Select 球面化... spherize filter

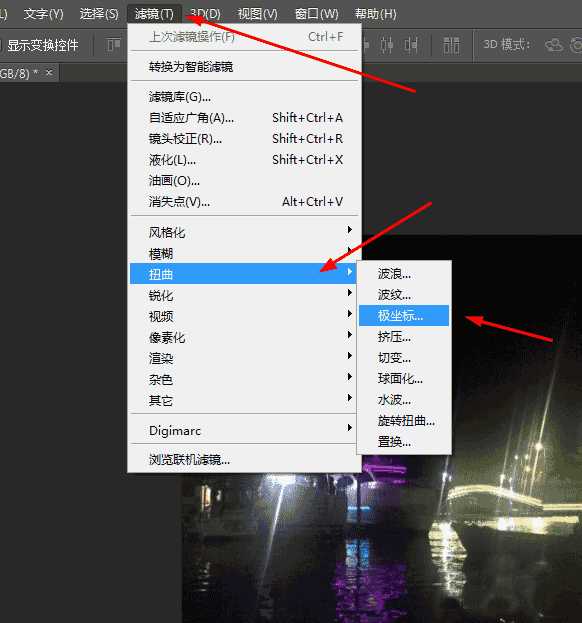(404, 379)
